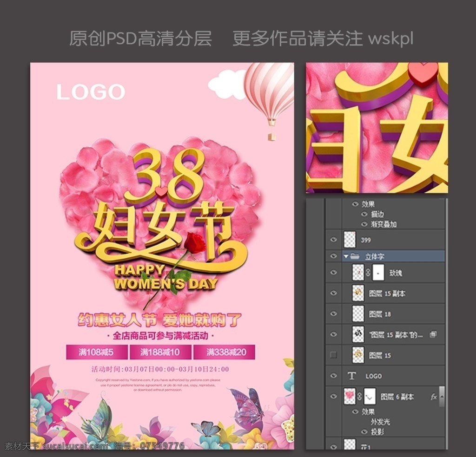Hide the 图层 18 layer
476x457 pixels.
tap(333, 313)
